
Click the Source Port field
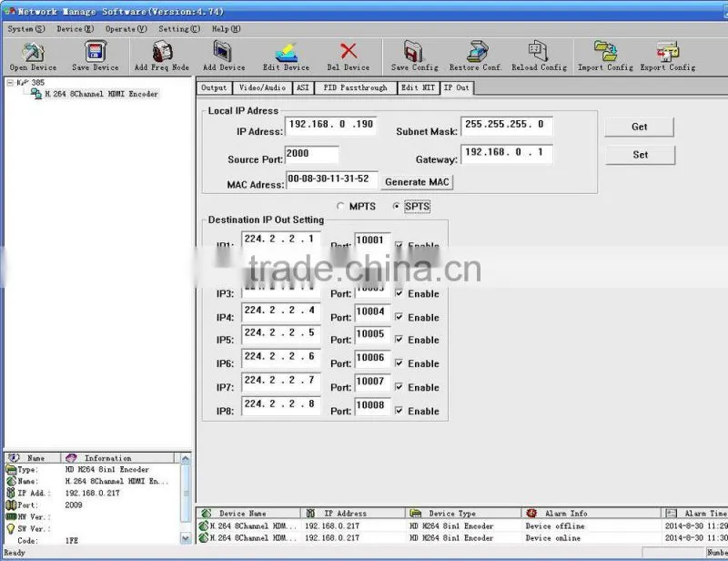(312, 154)
